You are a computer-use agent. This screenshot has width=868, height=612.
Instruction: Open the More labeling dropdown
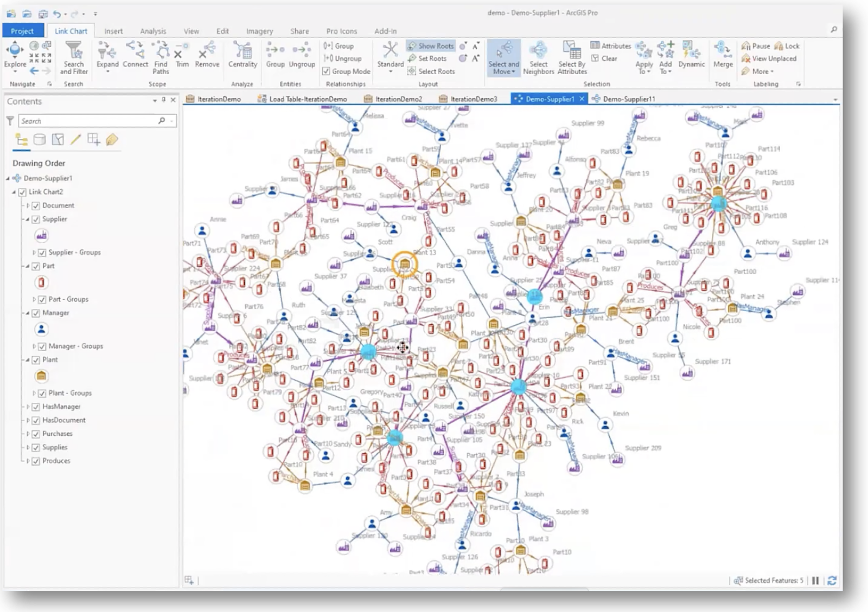[x=758, y=72]
